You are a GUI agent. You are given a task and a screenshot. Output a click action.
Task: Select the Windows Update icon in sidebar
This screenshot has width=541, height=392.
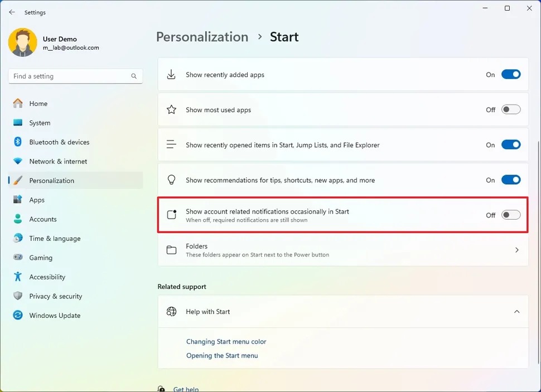18,315
